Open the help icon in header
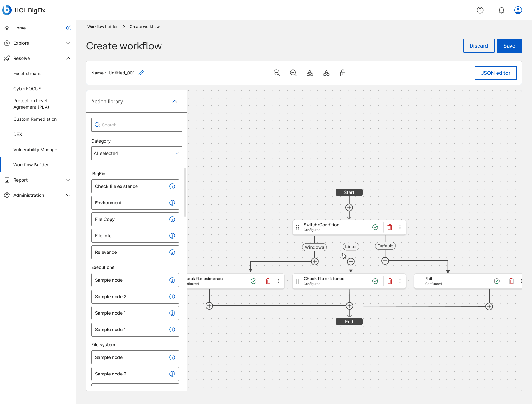This screenshot has width=532, height=404. click(480, 10)
